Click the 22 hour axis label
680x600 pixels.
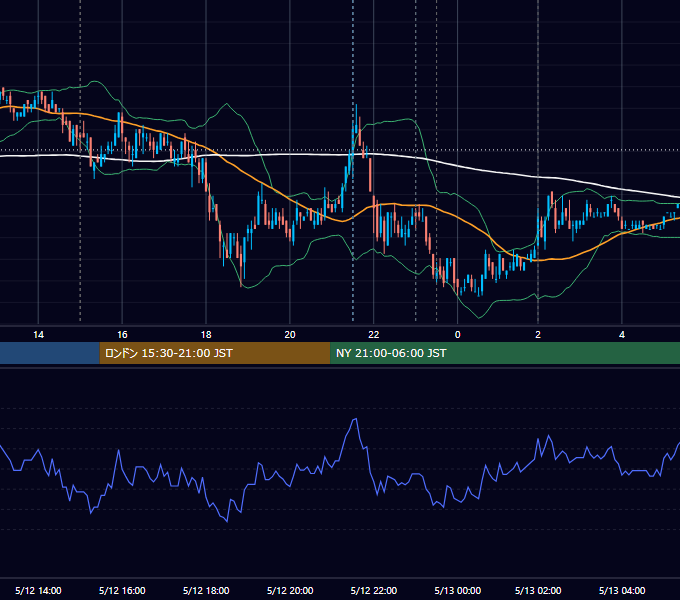[x=373, y=335]
